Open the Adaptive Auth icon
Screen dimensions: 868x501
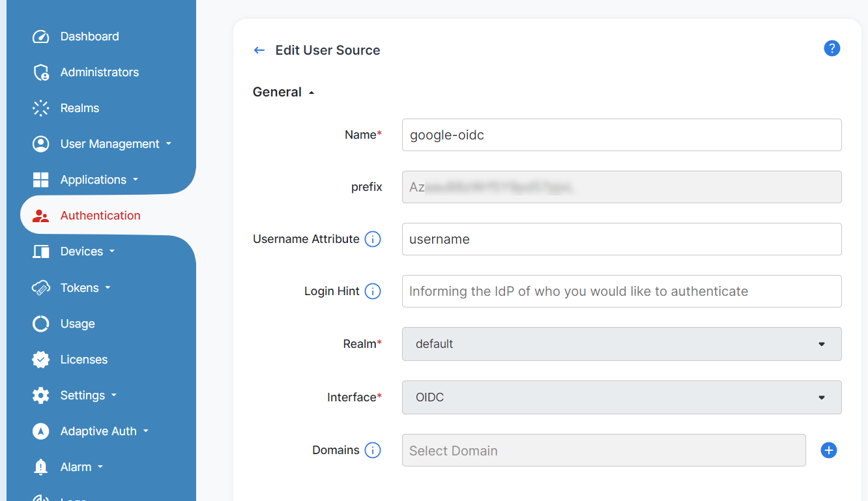[x=40, y=431]
